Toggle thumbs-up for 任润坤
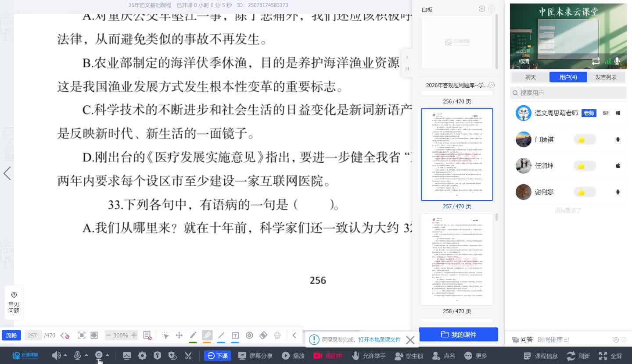 [584, 165]
